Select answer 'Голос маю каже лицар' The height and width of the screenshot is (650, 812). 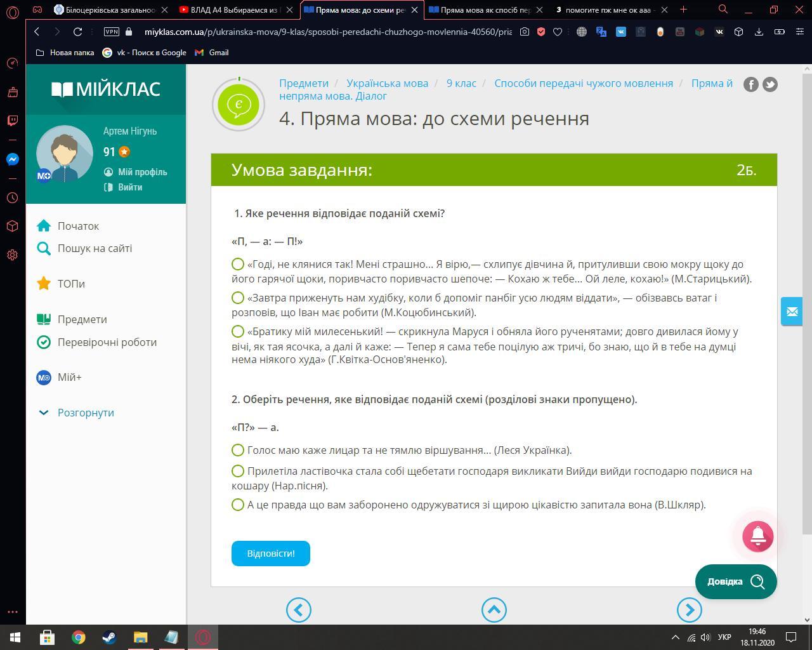tap(238, 450)
